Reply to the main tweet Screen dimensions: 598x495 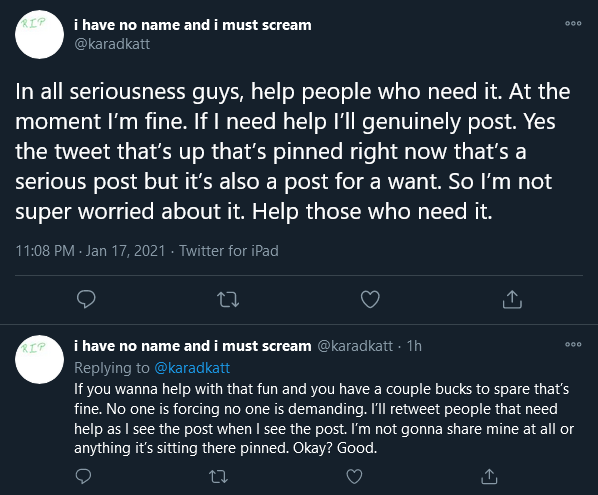coord(86,299)
